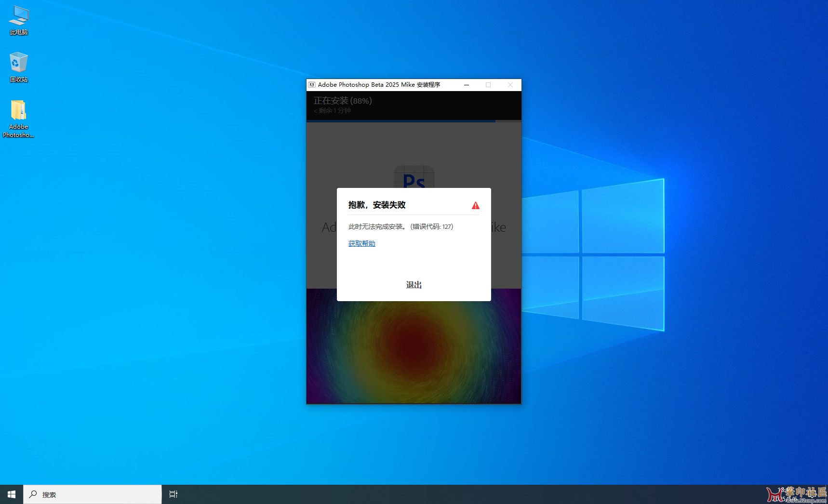Click the taskbar 搜索 search box
828x504 pixels.
93,494
